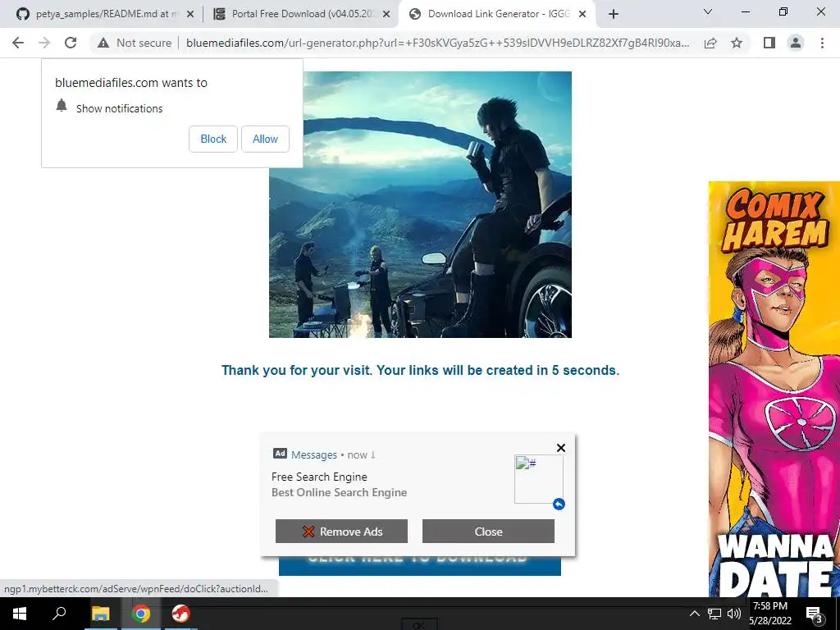This screenshot has height=630, width=840.
Task: Open the taskbar clock and date
Action: coord(769,614)
